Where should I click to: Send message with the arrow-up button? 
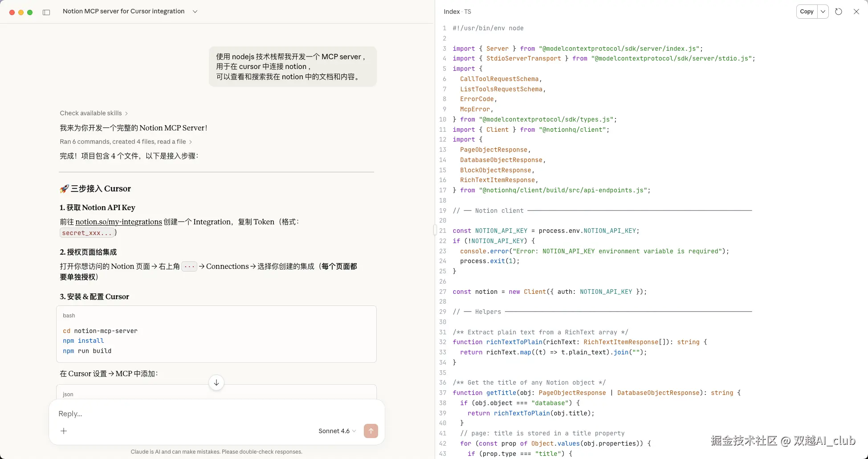[371, 431]
